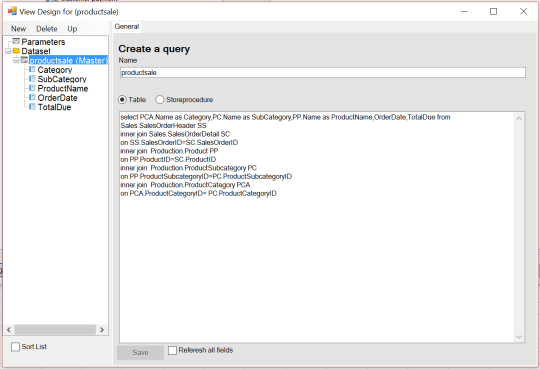
Task: Select the Parameters tree item
Action: [43, 42]
